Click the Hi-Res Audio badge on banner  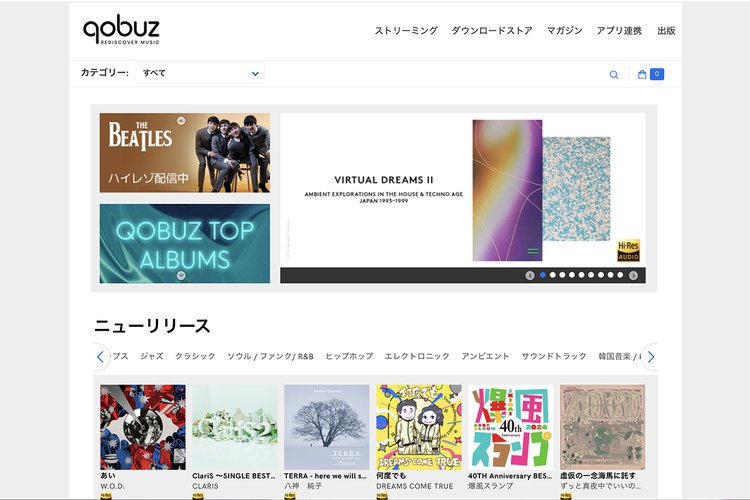point(629,250)
